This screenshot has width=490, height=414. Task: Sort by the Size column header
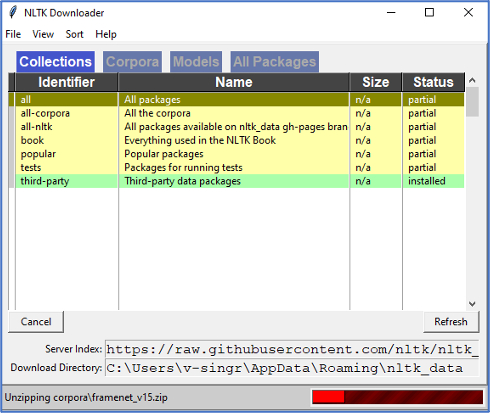pos(376,82)
